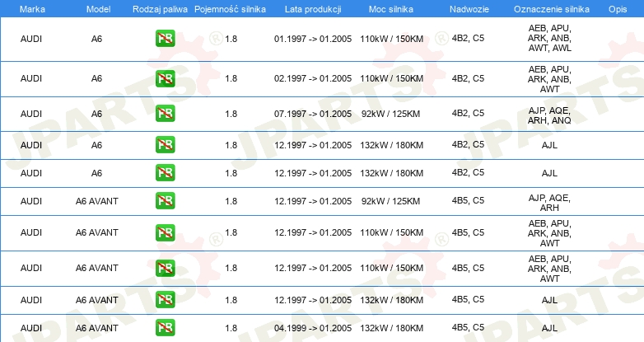
Task: Click '4B2, C5' in the 01.1997 row
Action: (x=468, y=38)
